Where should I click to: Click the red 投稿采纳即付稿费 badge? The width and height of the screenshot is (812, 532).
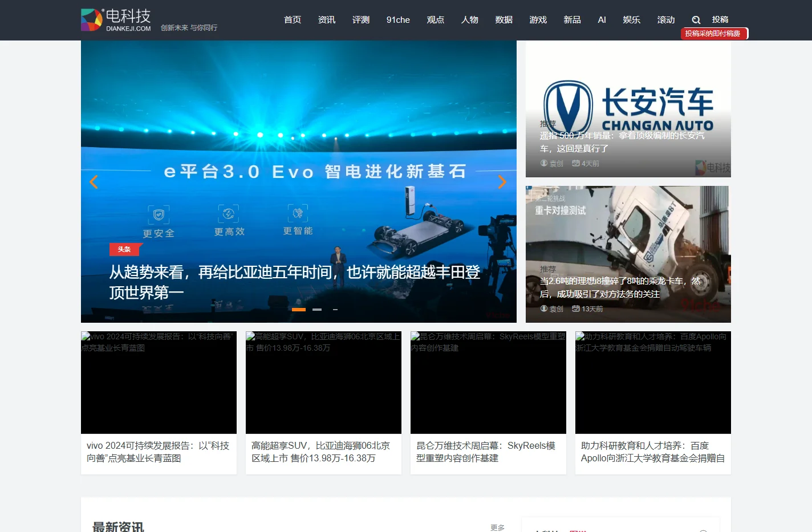(714, 34)
